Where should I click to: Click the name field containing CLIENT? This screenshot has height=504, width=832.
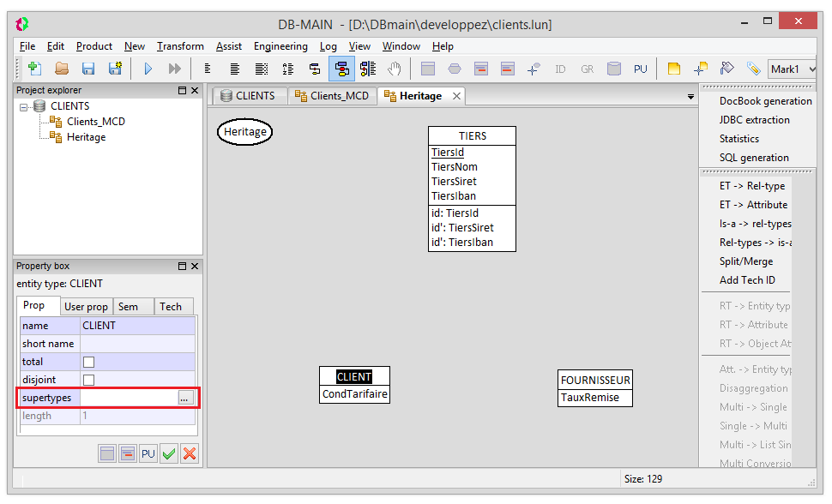(137, 326)
